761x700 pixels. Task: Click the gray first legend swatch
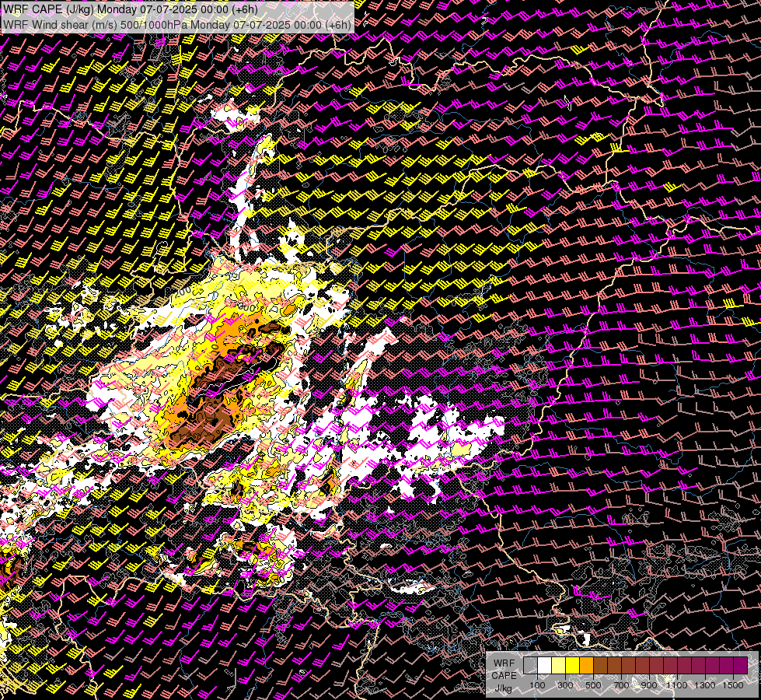click(530, 665)
